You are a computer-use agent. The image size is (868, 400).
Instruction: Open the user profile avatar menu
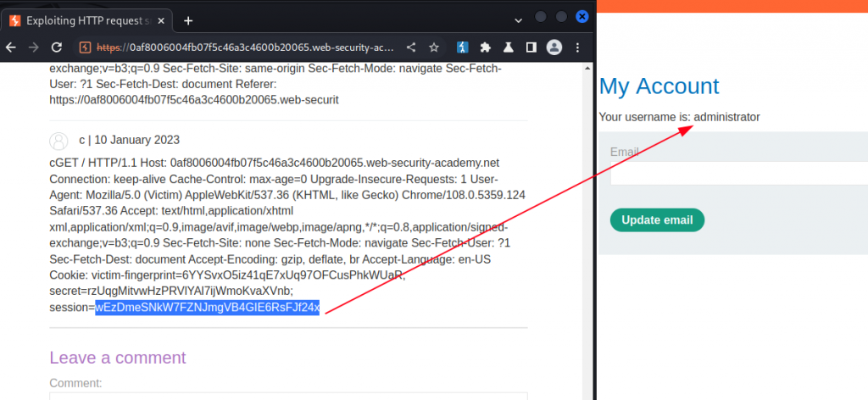(554, 47)
